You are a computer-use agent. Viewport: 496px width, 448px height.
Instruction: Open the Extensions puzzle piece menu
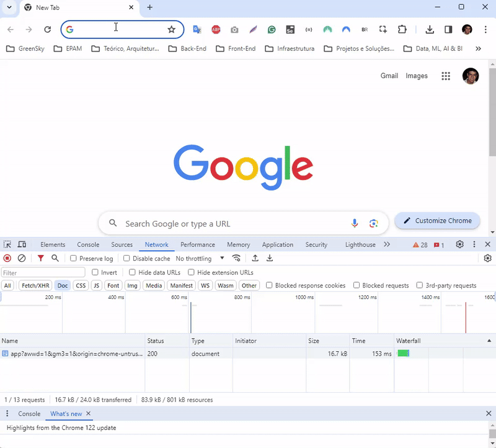402,29
